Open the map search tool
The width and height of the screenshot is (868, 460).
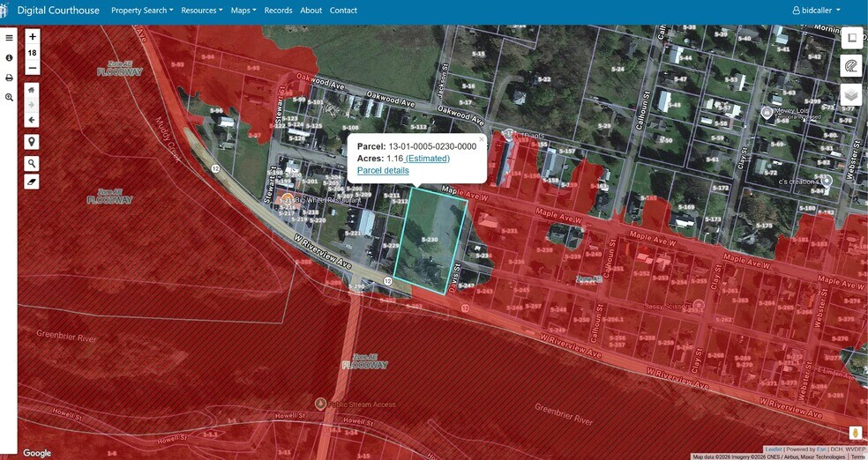click(32, 163)
